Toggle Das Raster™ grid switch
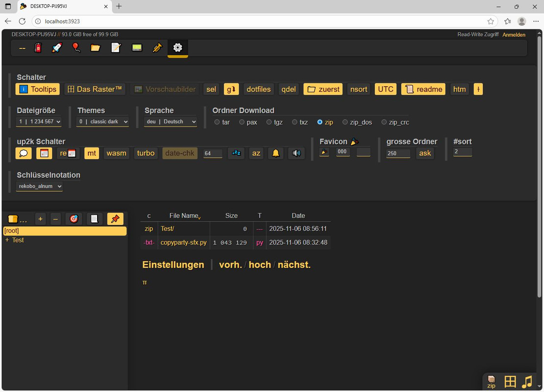544x392 pixels. (x=95, y=89)
